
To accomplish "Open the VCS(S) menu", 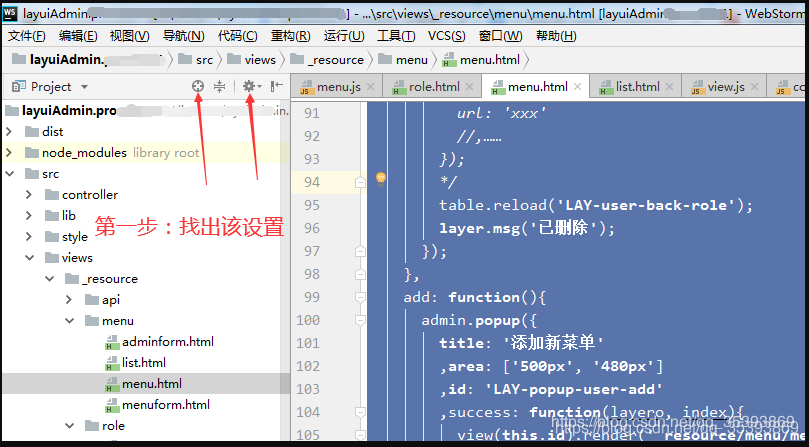I will [x=447, y=36].
